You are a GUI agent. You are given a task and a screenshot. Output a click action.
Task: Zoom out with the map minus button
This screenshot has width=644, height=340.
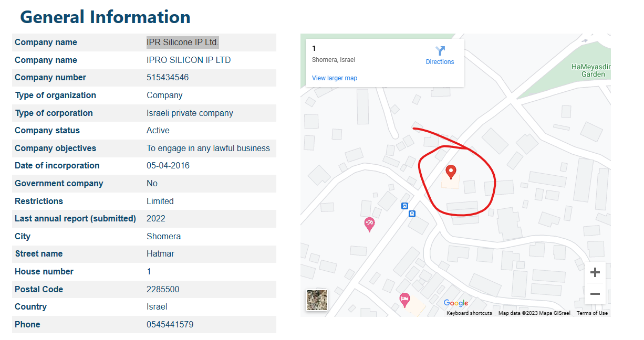595,294
